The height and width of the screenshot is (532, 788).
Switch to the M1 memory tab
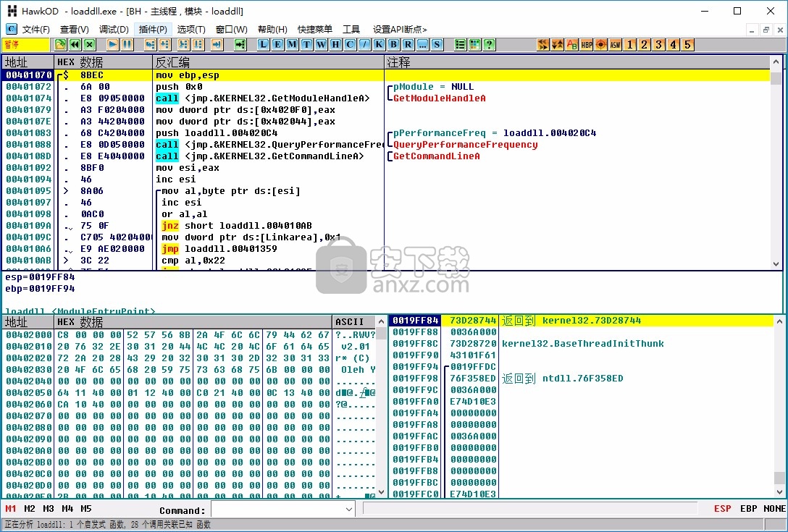(11, 509)
